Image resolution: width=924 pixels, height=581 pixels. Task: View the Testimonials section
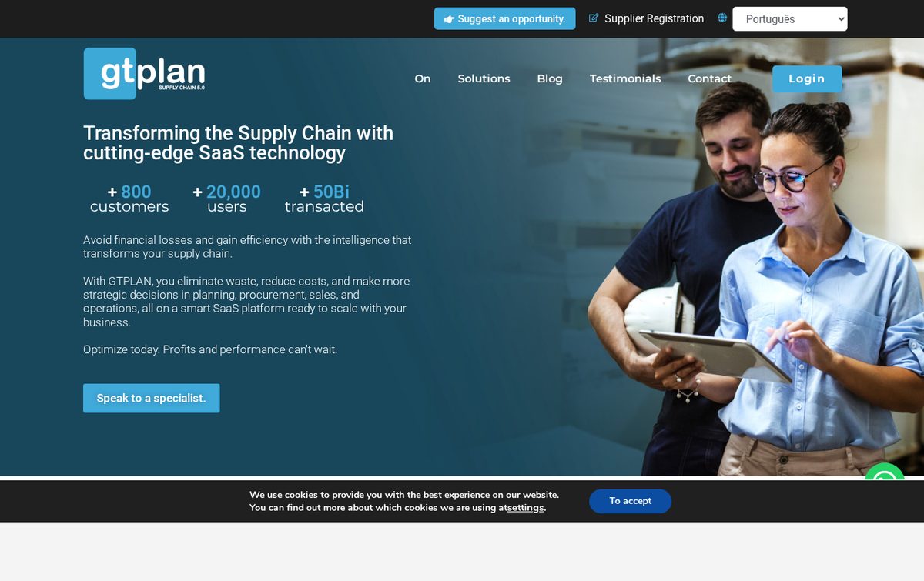(x=625, y=78)
